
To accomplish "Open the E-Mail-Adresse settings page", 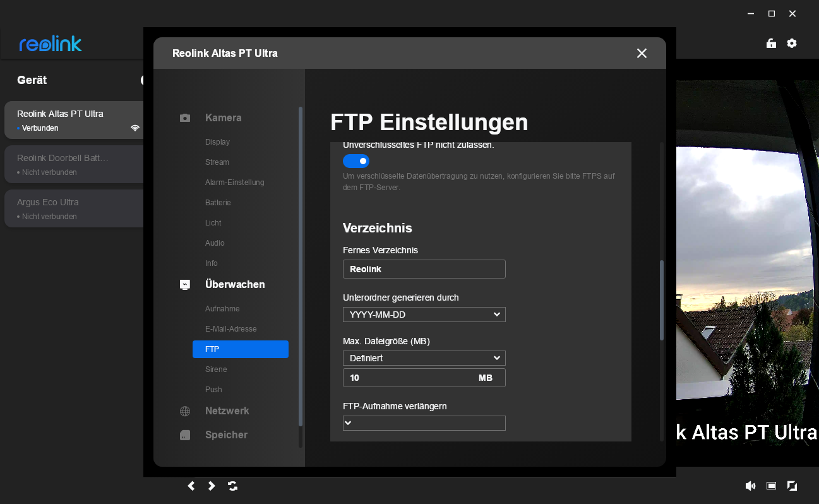I will click(x=230, y=329).
